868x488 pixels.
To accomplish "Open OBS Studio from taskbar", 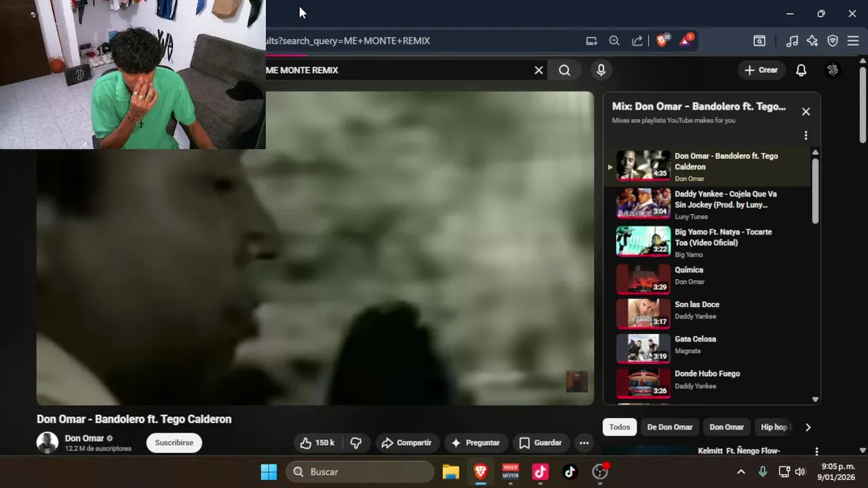I will pos(600,472).
